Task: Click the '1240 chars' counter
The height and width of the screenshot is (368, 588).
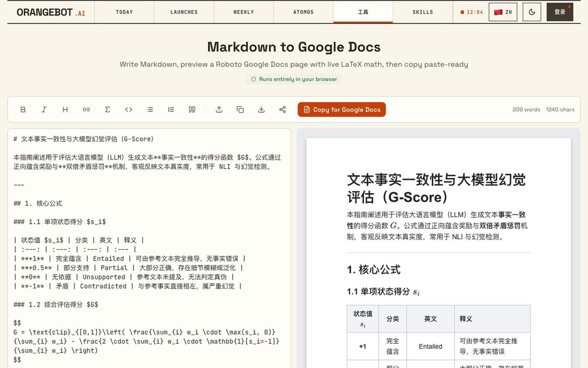Action: pyautogui.click(x=560, y=109)
